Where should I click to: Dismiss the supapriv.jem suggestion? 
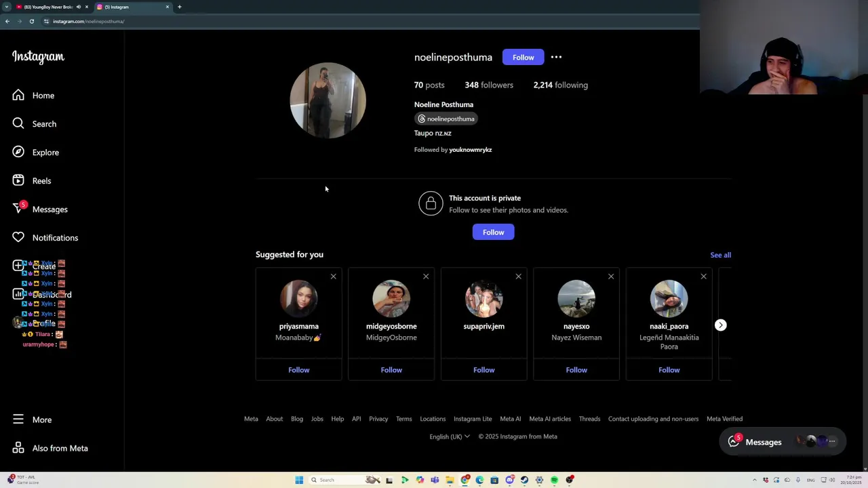[518, 277]
